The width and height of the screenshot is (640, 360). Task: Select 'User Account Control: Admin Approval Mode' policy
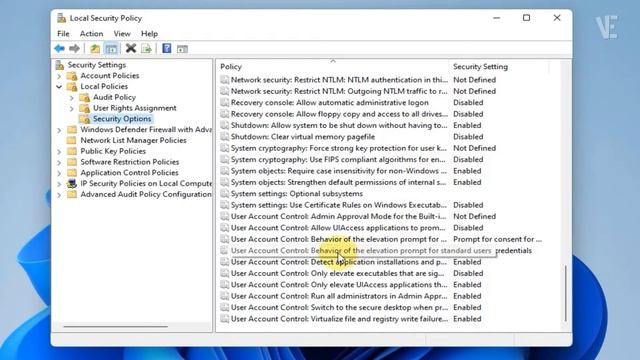click(338, 216)
